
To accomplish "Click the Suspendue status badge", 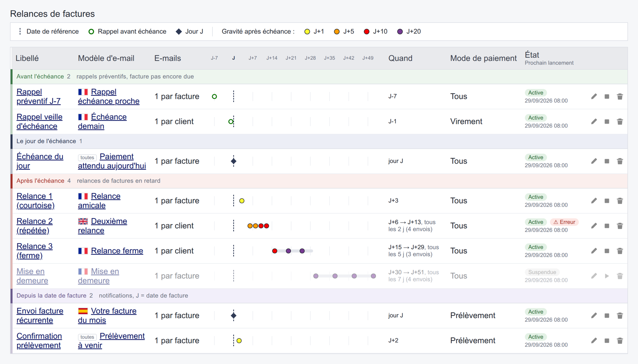I will 542,272.
